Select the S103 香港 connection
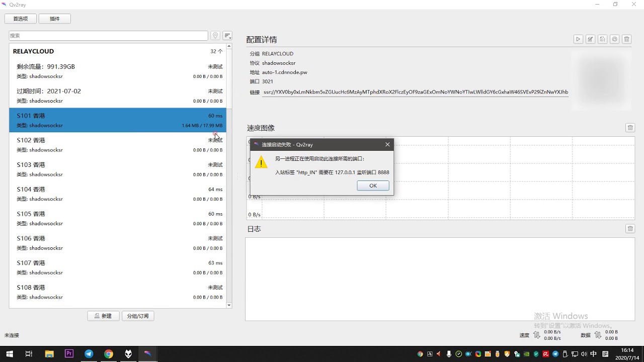Screen dimensions: 644x362 point(118,169)
